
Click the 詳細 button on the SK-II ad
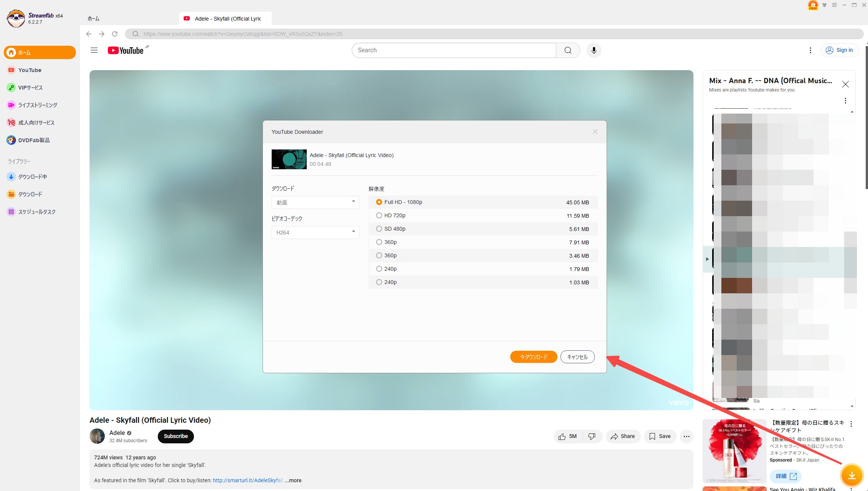click(786, 477)
